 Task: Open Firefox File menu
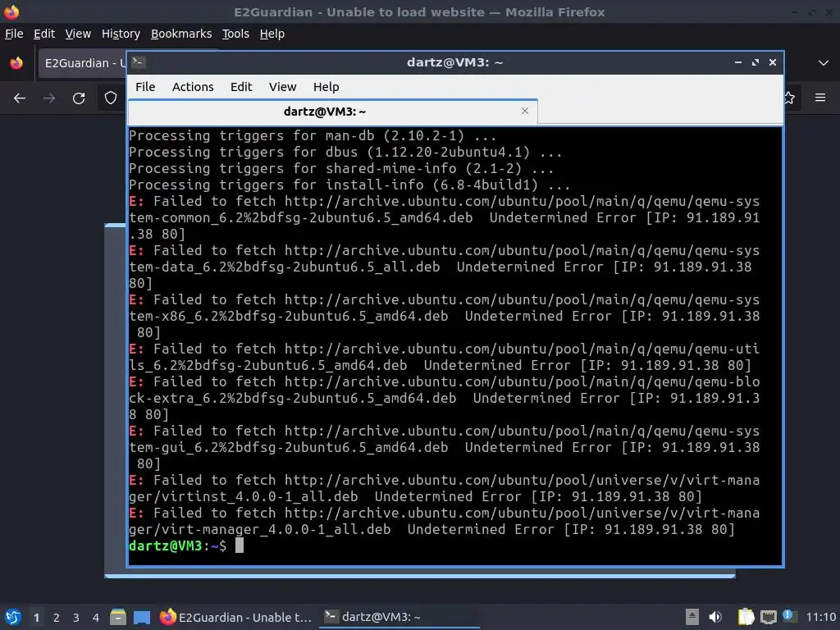click(x=14, y=34)
